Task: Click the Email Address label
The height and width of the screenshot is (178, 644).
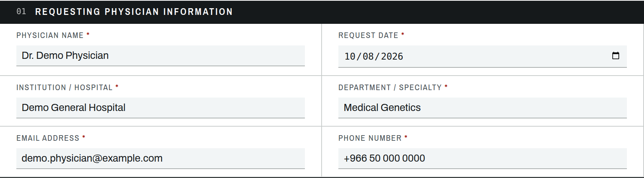Action: (x=48, y=138)
